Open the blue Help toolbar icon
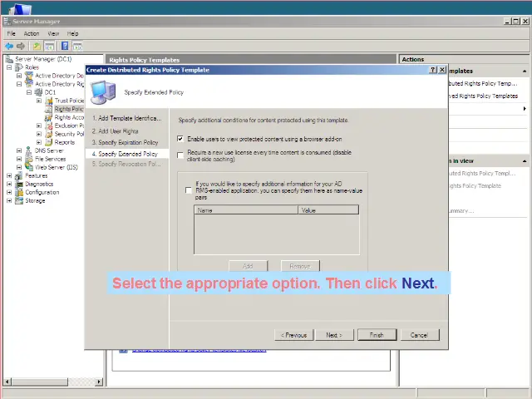 pos(65,47)
